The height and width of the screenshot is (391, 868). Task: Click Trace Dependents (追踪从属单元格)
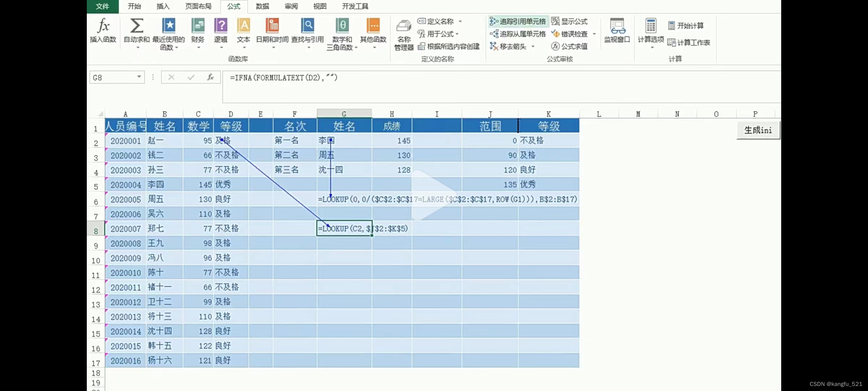click(518, 34)
